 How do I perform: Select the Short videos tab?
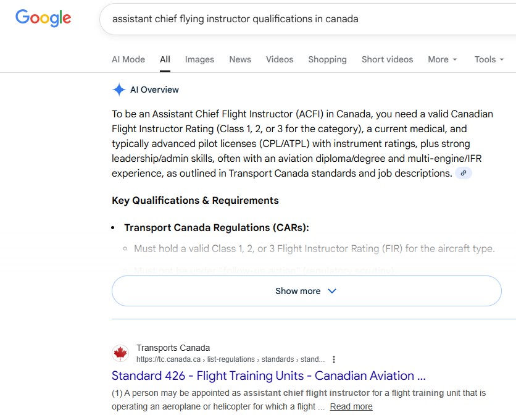tap(387, 59)
